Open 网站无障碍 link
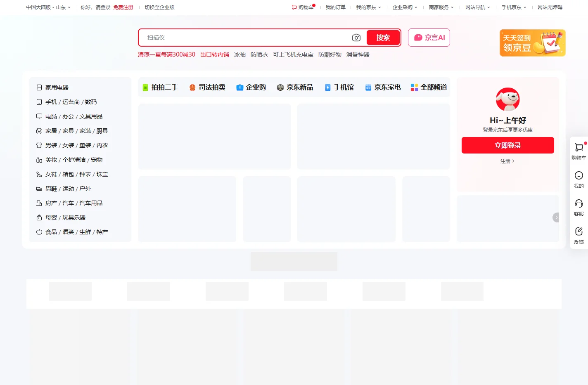Image resolution: width=588 pixels, height=385 pixels. click(x=550, y=7)
